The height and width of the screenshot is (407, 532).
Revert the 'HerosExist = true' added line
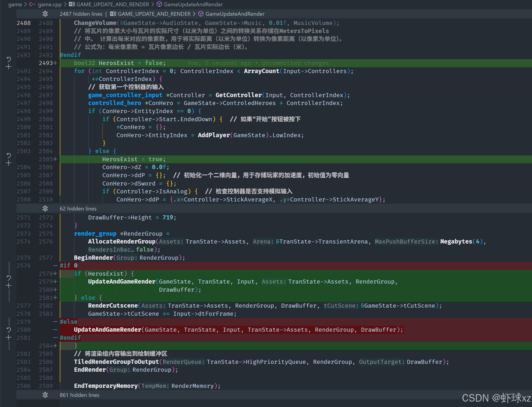tap(9, 155)
